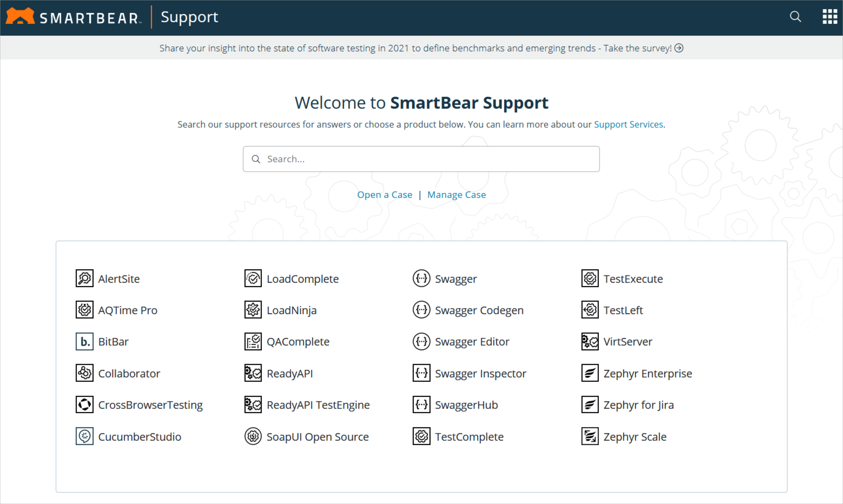Click the BitBar 'b.' icon

[84, 341]
